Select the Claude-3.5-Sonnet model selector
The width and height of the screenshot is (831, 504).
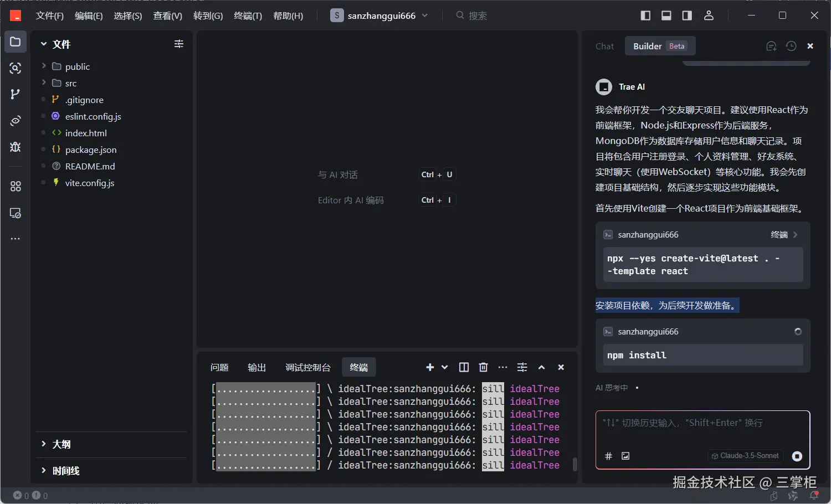pos(745,456)
